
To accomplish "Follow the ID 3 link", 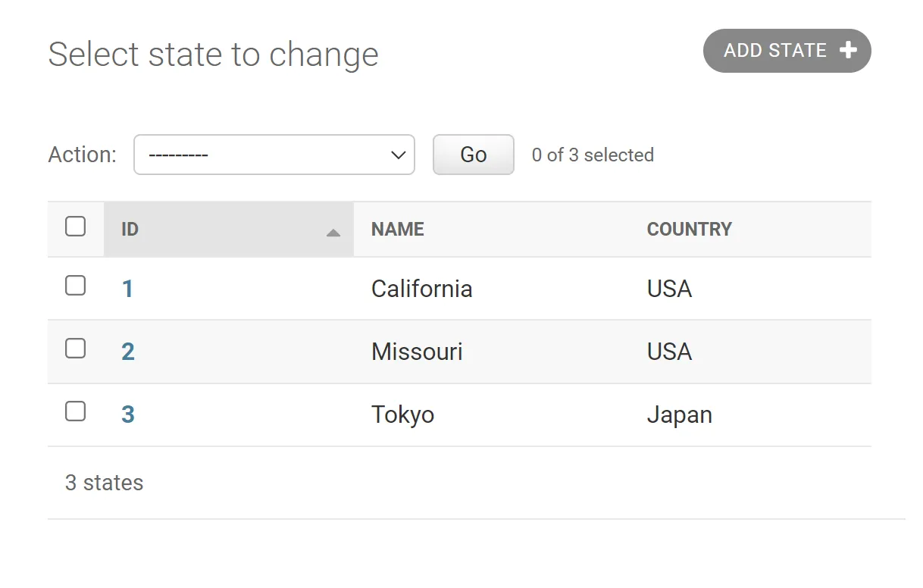I will (x=128, y=414).
